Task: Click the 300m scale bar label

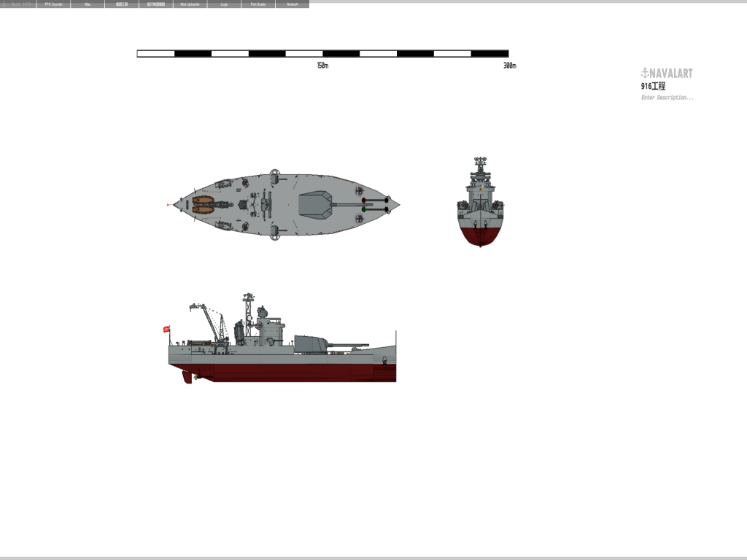Action: coord(510,65)
